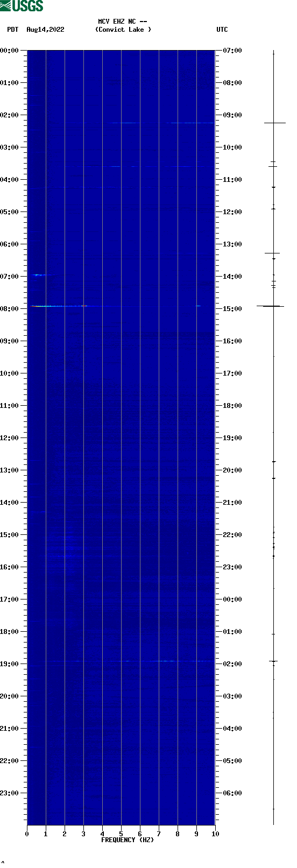The width and height of the screenshot is (297, 868).
Task: Click the 10 Hz frequency tick label
Action: click(215, 834)
